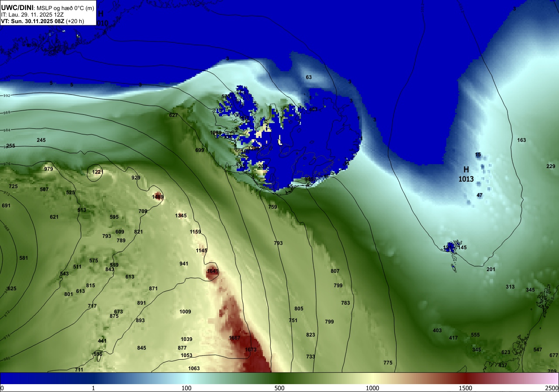
Task: Click the 751 map value
Action: click(x=293, y=320)
